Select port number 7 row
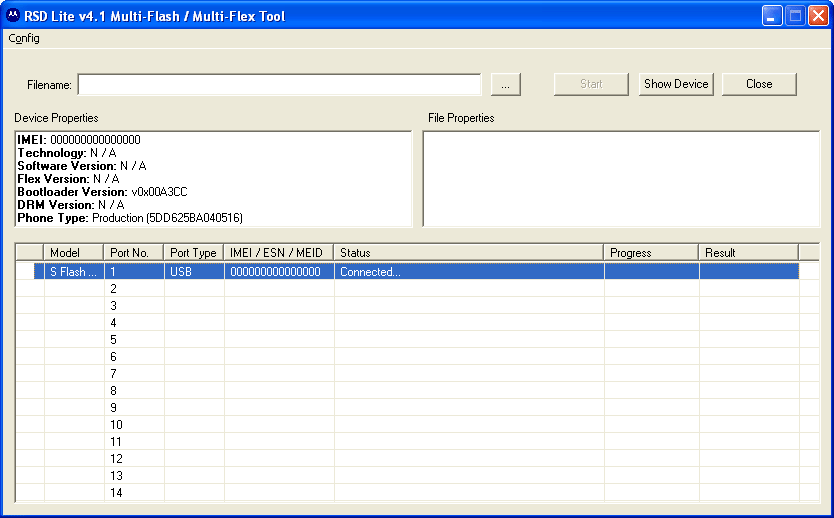Image resolution: width=834 pixels, height=518 pixels. (x=416, y=374)
